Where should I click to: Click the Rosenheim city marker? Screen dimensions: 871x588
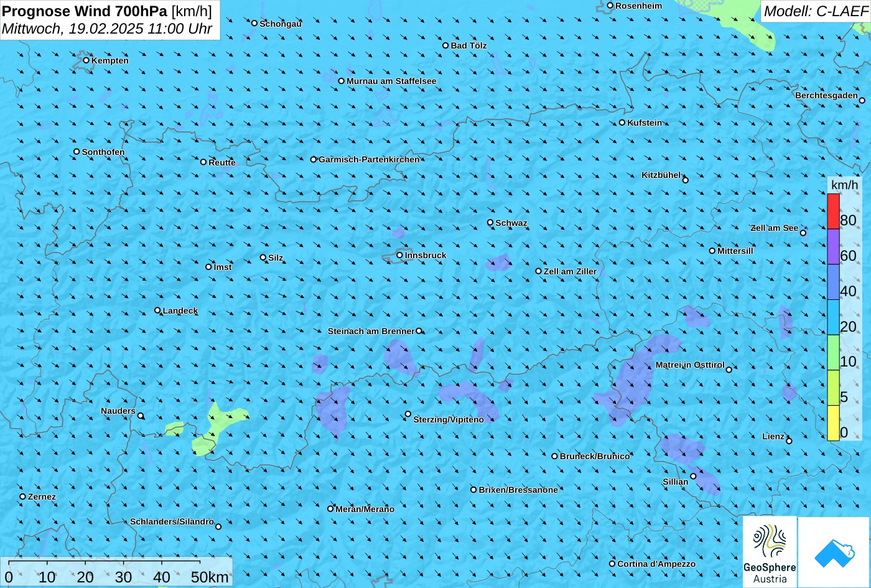coord(610,6)
